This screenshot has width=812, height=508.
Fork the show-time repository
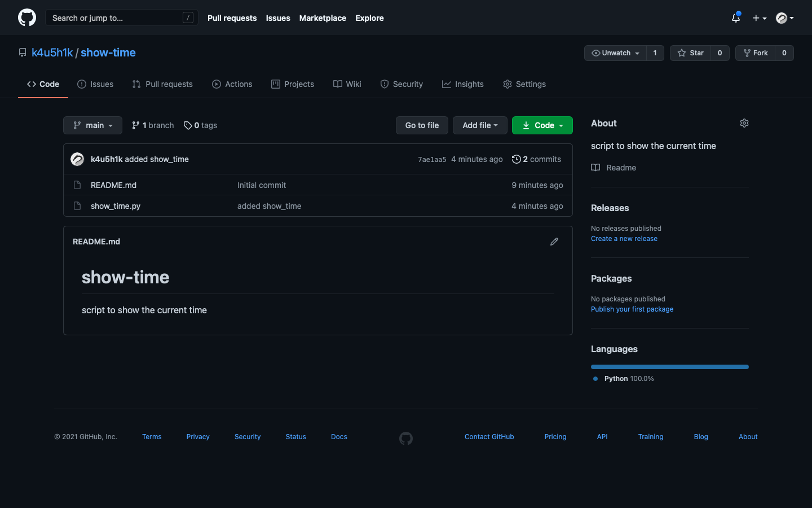(756, 53)
